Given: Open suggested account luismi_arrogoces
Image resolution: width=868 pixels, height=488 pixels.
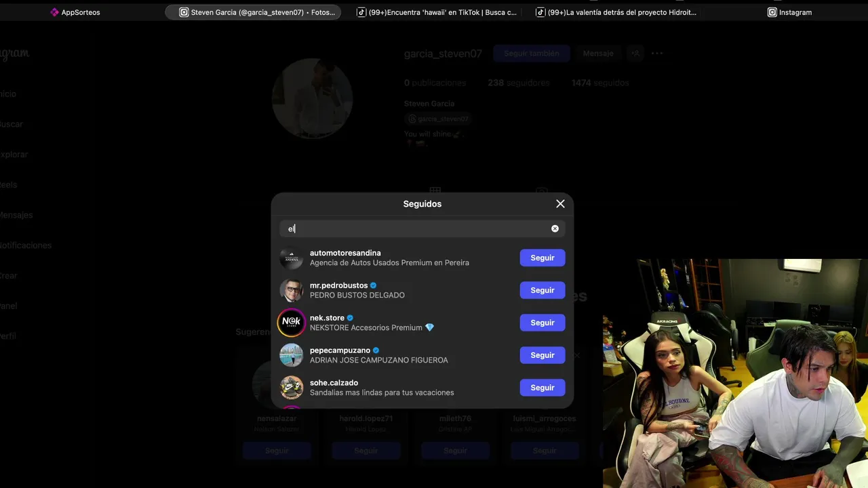Looking at the screenshot, I should click(545, 419).
